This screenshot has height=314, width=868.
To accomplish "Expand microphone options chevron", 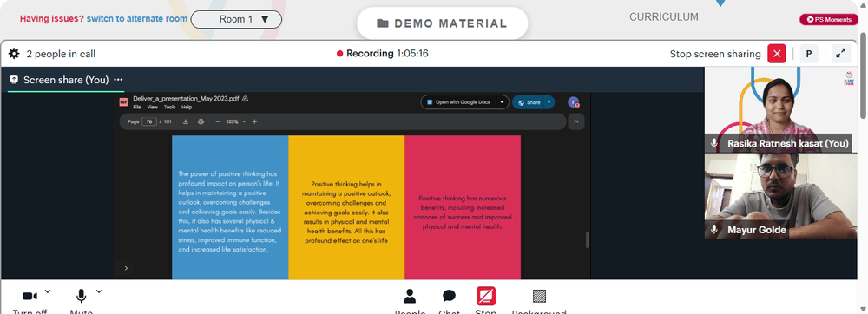I will (x=99, y=291).
